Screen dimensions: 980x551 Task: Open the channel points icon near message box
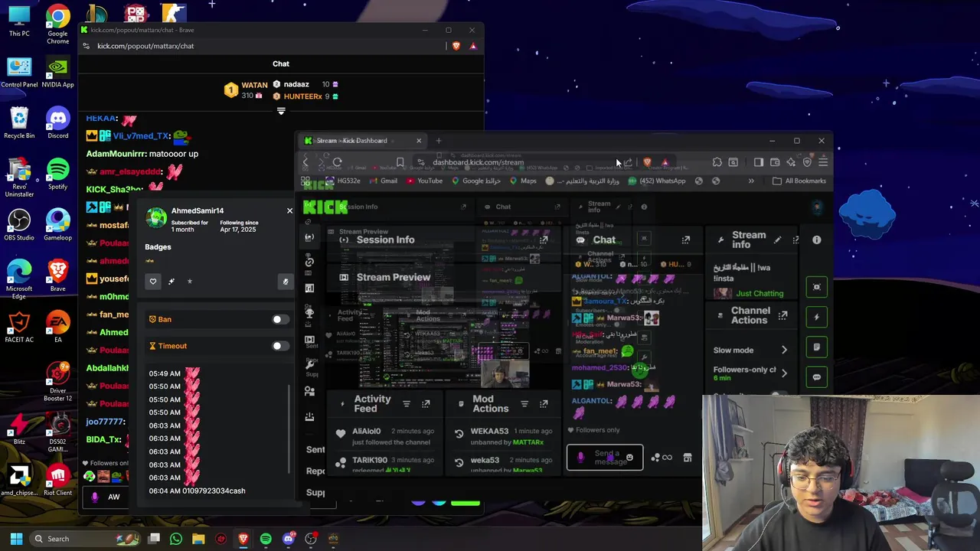click(x=661, y=458)
